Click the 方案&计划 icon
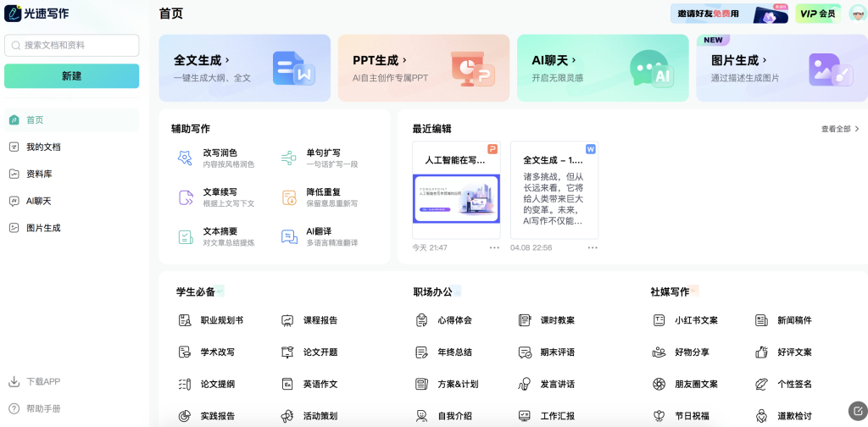This screenshot has width=868, height=427. [x=422, y=385]
